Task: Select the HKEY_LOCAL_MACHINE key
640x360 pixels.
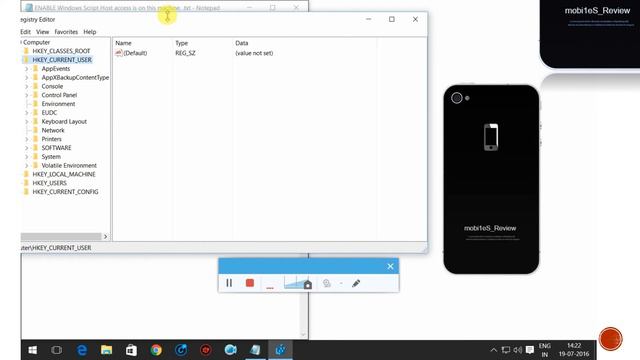Action: [x=64, y=174]
